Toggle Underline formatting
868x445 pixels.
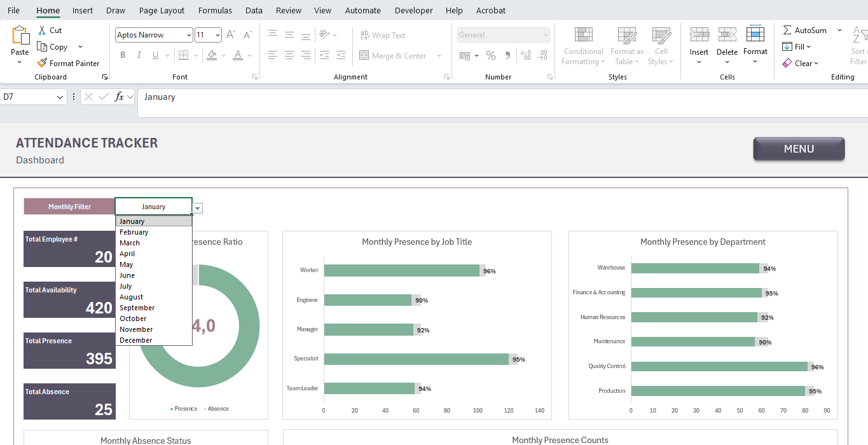[x=156, y=55]
